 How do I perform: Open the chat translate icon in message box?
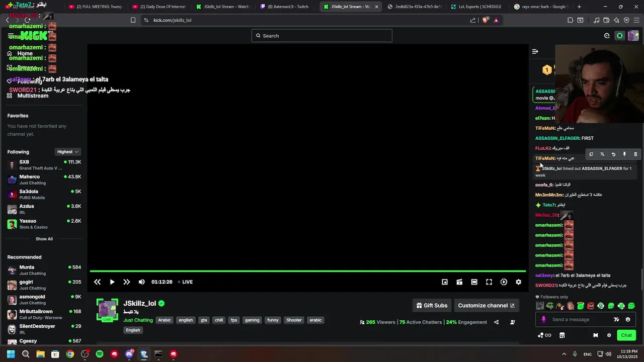pos(616,319)
